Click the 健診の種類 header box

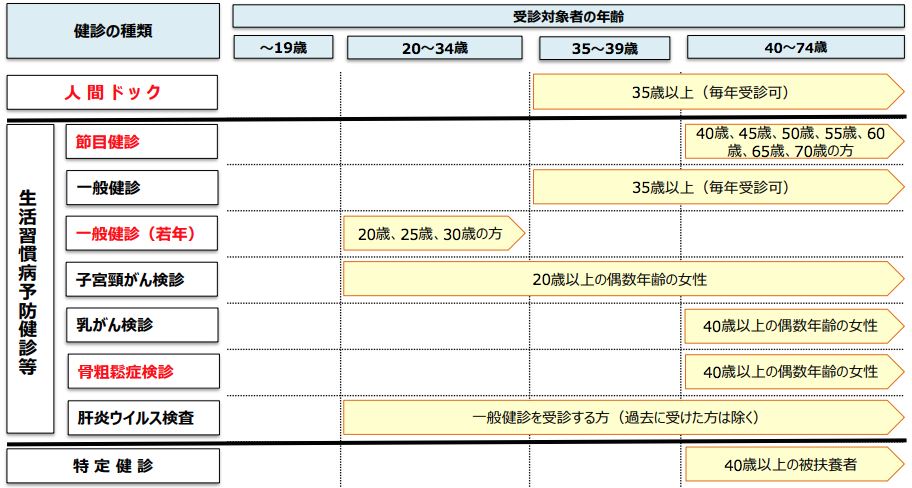click(x=113, y=31)
